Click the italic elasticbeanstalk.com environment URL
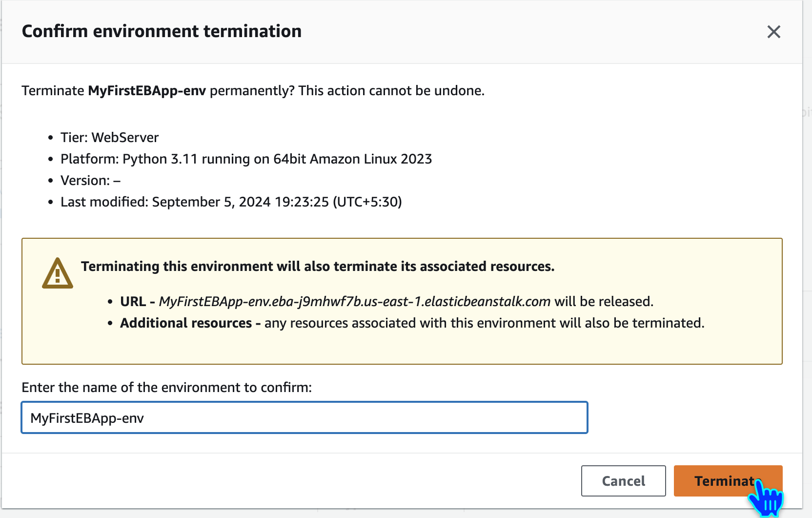Viewport: 812px width, 518px height. pyautogui.click(x=354, y=302)
